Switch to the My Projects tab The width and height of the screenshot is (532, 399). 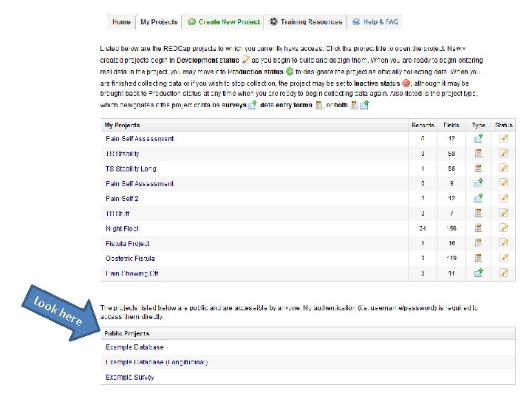159,22
